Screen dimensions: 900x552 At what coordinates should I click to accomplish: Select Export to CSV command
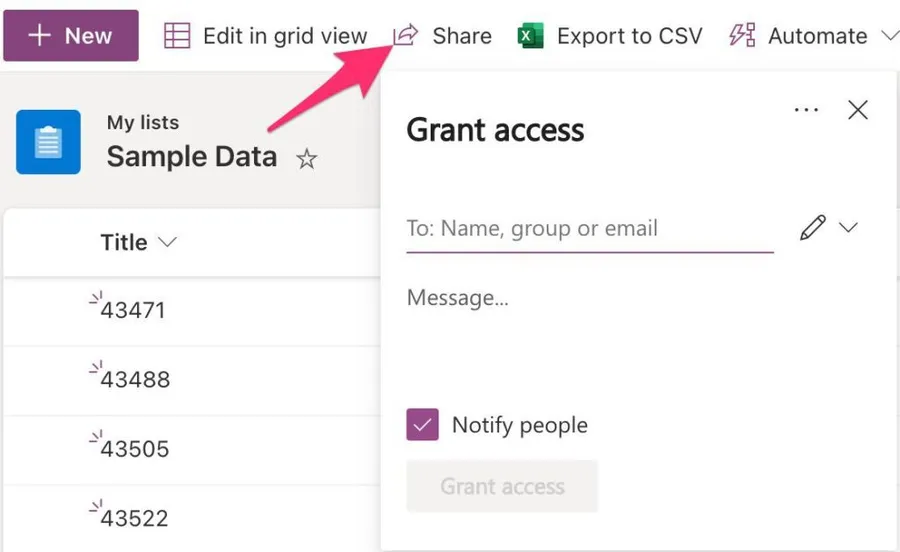pos(629,36)
